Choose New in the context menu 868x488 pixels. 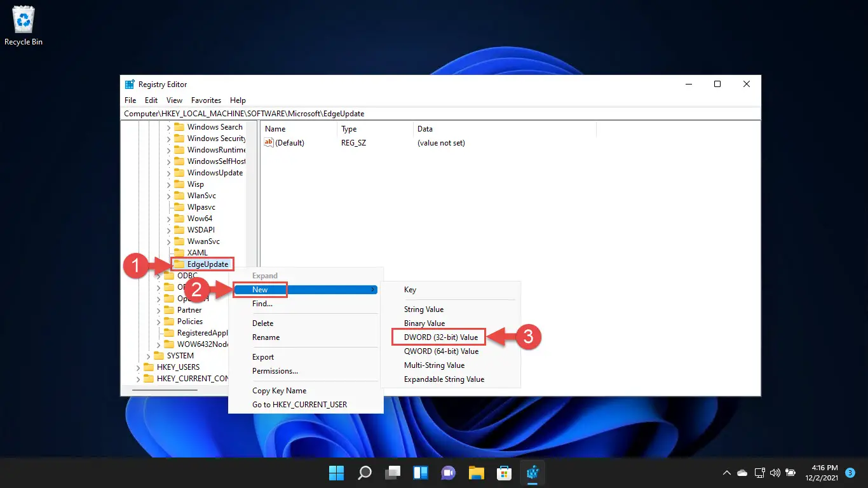click(306, 290)
